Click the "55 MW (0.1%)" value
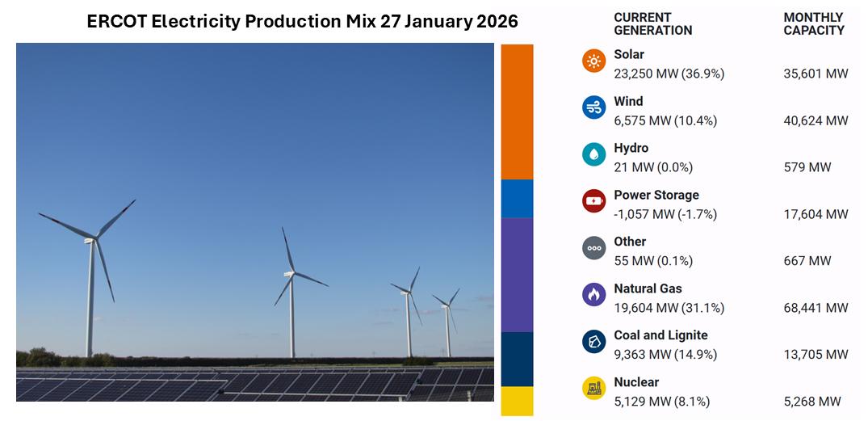 point(653,261)
